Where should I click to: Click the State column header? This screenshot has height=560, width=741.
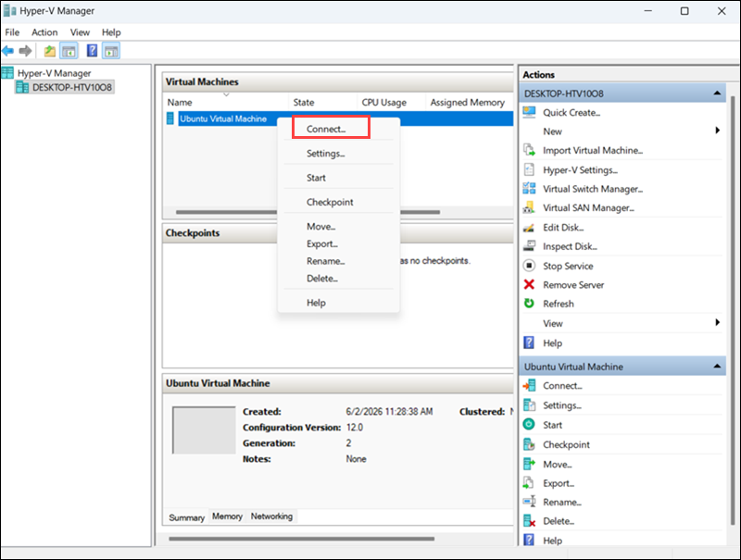[x=322, y=103]
